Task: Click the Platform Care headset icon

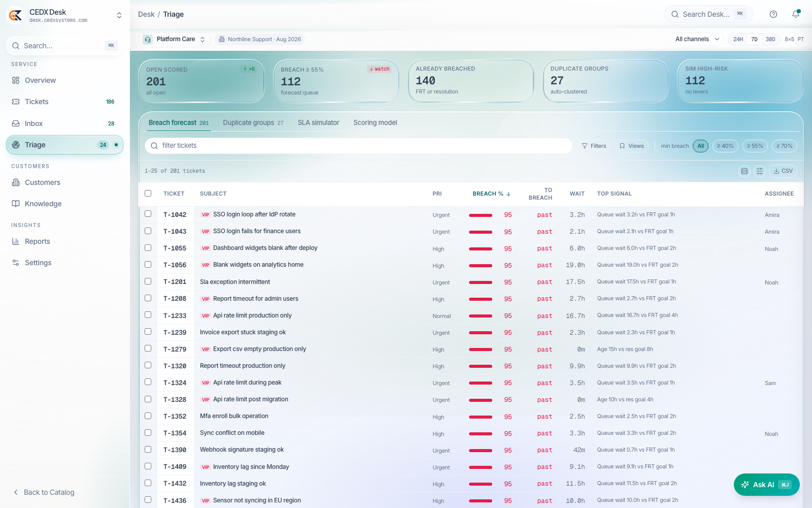Action: tap(148, 39)
